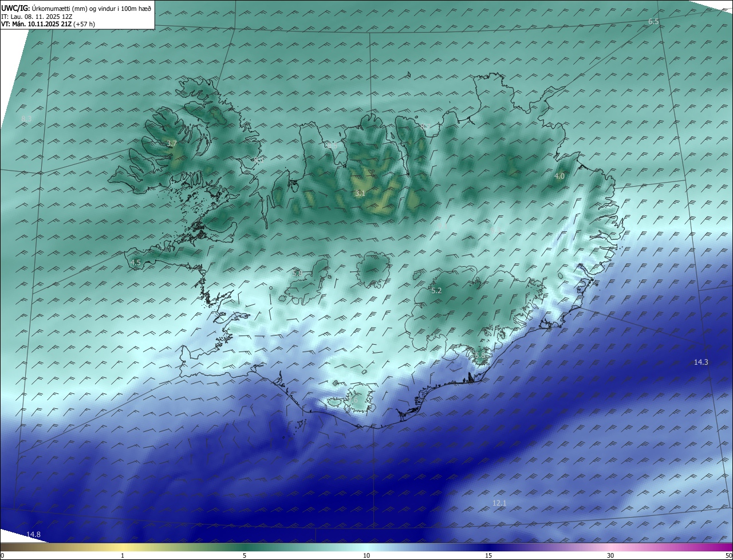This screenshot has height=560, width=733.
Task: Click the yellow segment of the color bar
Action: tap(123, 547)
